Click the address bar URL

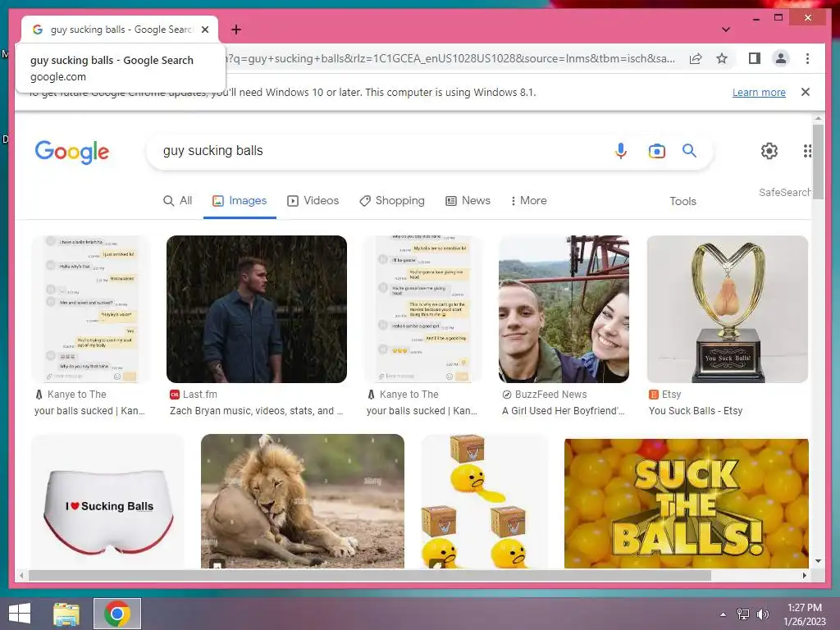[x=450, y=58]
